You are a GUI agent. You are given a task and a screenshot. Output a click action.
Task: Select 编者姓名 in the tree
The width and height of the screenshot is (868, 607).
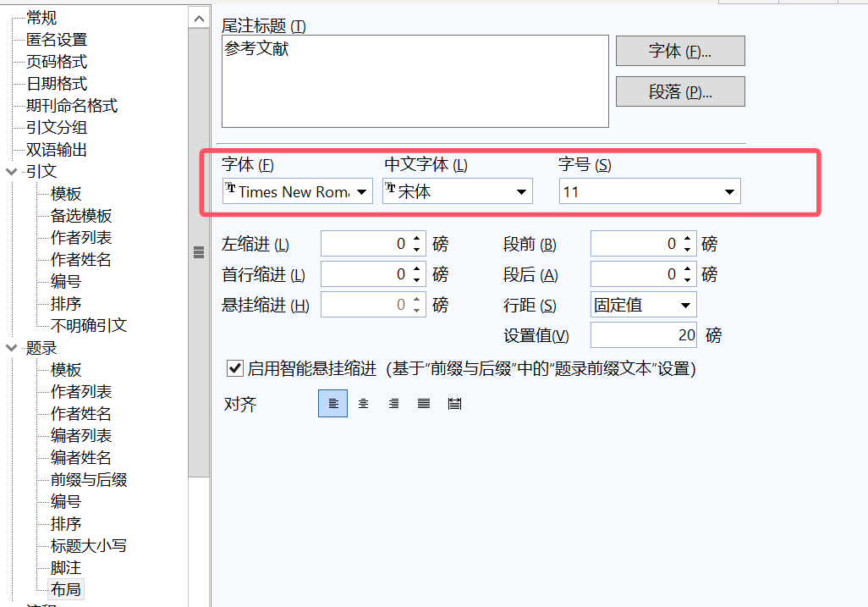point(81,457)
